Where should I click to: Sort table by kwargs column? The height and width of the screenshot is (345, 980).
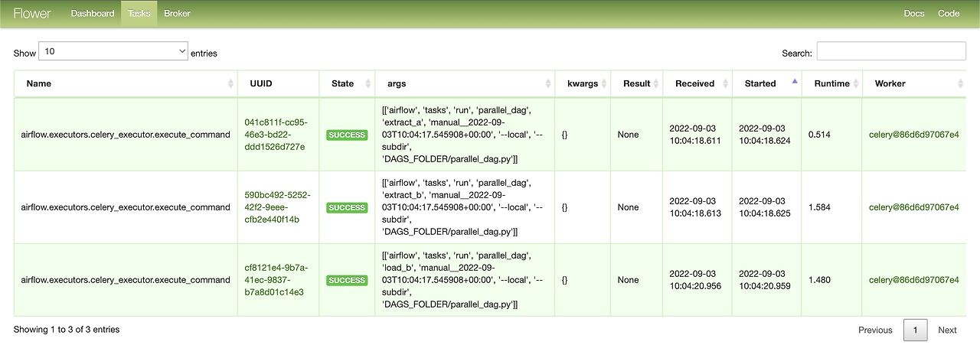(583, 83)
